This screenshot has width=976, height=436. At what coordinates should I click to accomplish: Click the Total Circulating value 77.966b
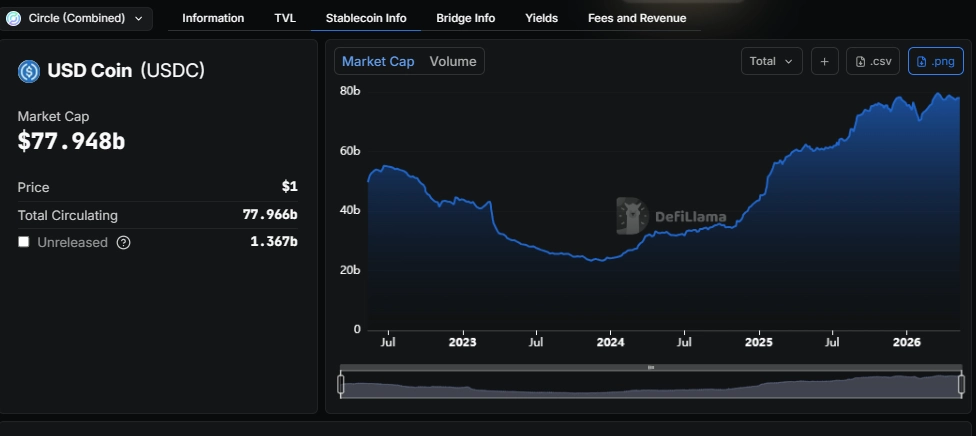[270, 215]
